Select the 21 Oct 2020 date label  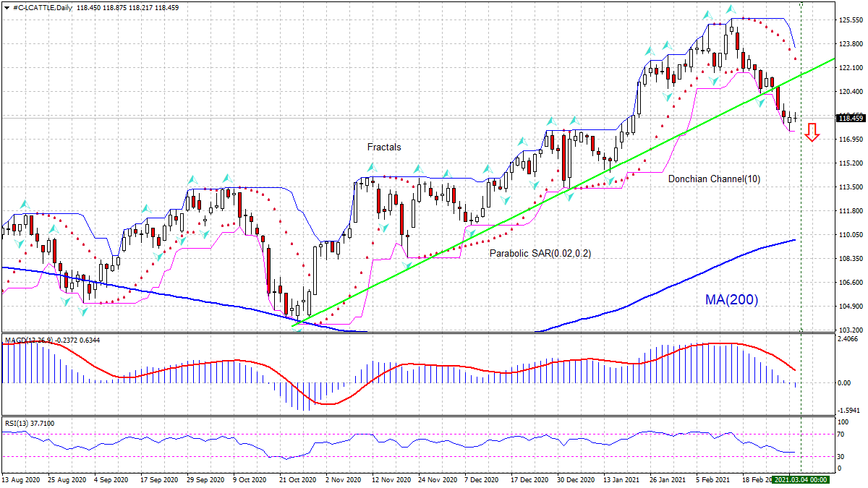tap(299, 479)
